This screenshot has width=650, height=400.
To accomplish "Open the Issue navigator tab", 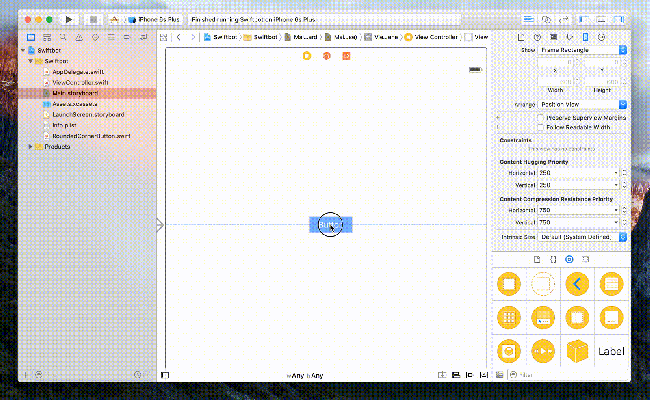I will [79, 37].
